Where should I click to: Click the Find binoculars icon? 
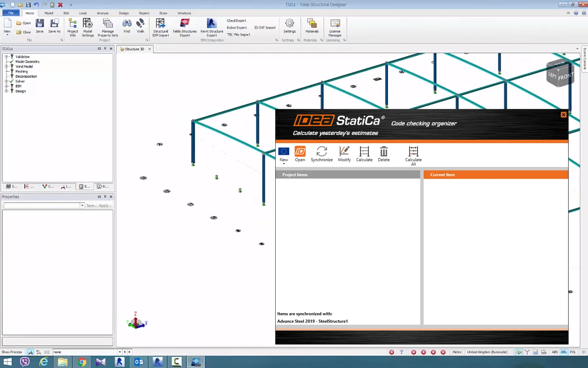pyautogui.click(x=127, y=26)
